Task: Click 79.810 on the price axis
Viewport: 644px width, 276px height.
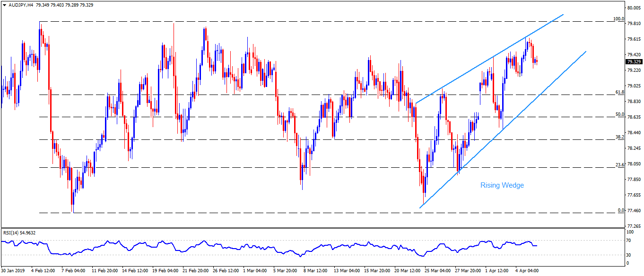Action: (634, 23)
